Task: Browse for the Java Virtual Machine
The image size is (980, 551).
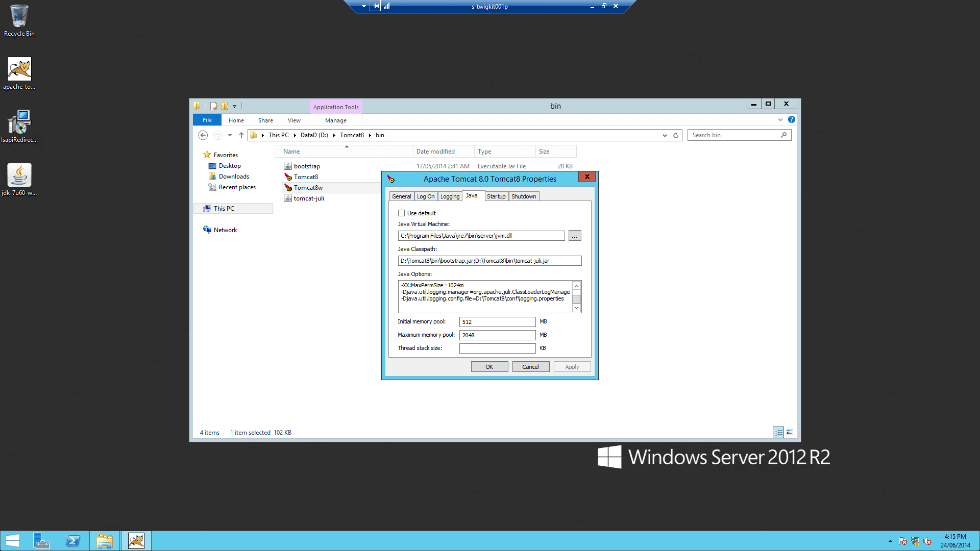Action: tap(575, 236)
